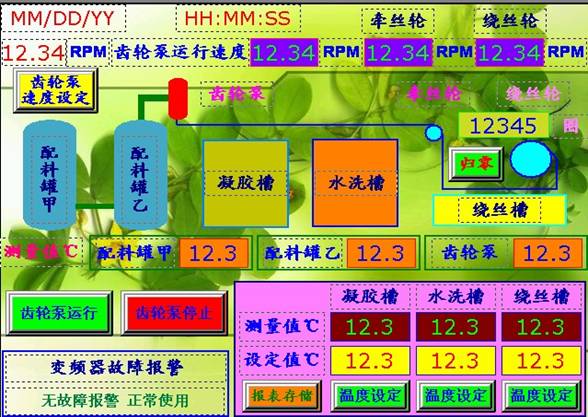Viewport: 588px width, 417px height.
Task: Select the yellow 凝胶槽 setpoint value field
Action: (x=370, y=361)
